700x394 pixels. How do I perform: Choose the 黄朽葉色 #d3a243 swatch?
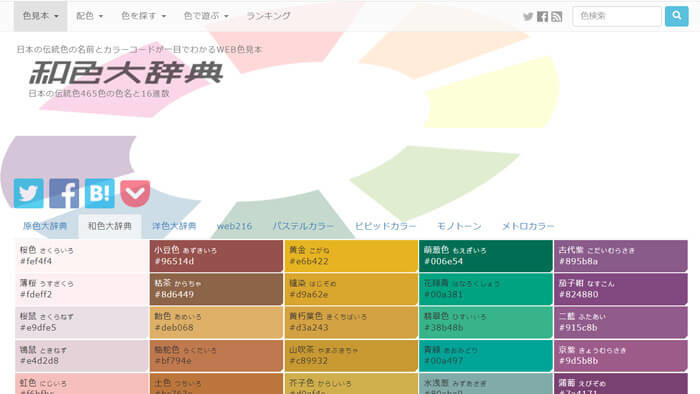(x=351, y=322)
